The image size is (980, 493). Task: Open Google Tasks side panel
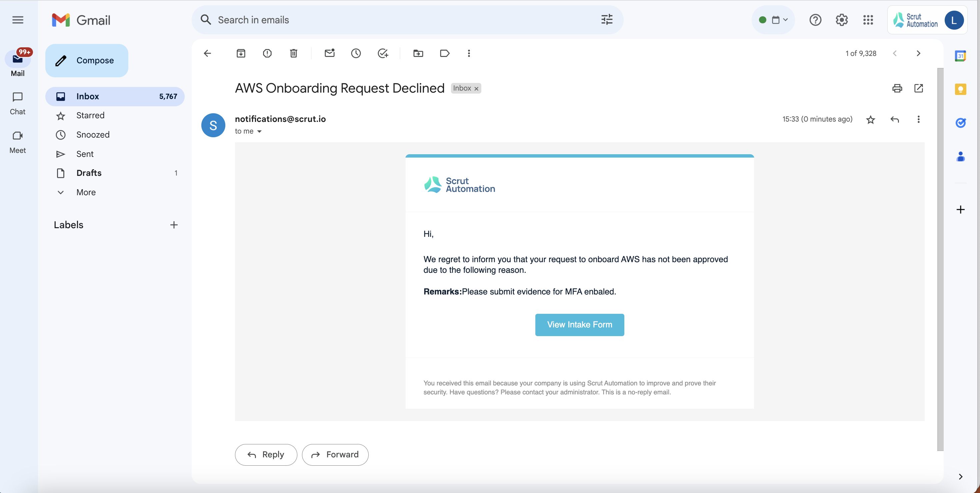tap(960, 123)
